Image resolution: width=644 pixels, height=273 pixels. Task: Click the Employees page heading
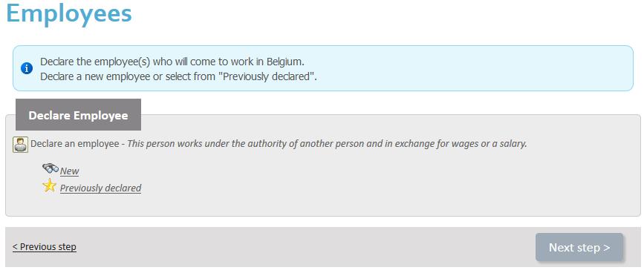(69, 13)
